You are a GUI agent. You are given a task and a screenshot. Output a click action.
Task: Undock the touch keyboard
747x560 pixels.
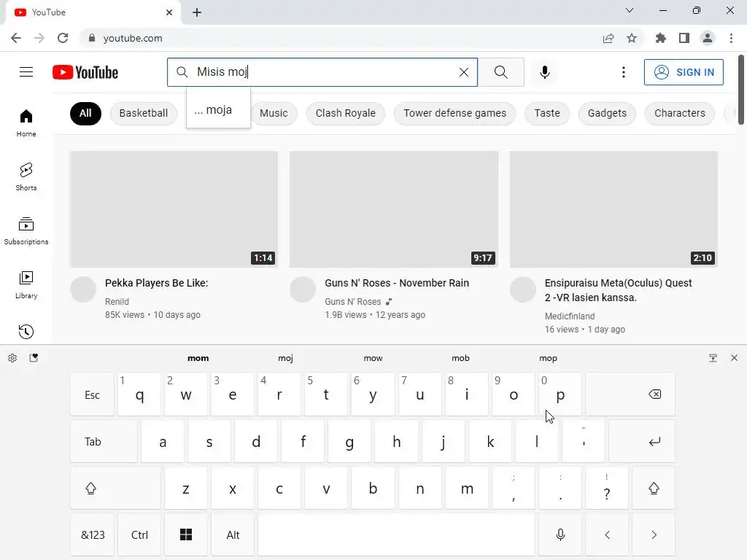point(713,358)
